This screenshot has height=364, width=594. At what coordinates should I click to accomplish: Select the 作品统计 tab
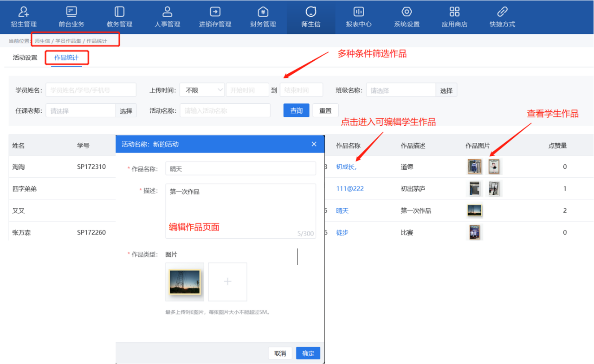[66, 58]
